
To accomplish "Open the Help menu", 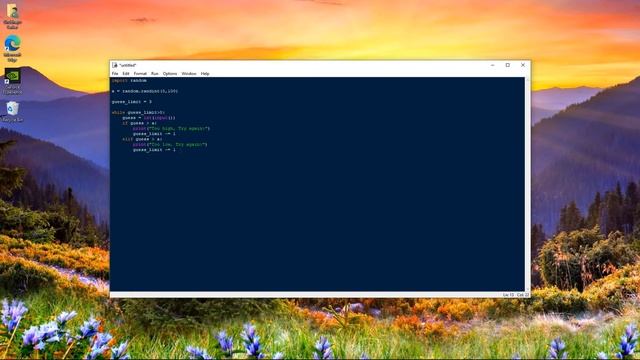I will (205, 74).
